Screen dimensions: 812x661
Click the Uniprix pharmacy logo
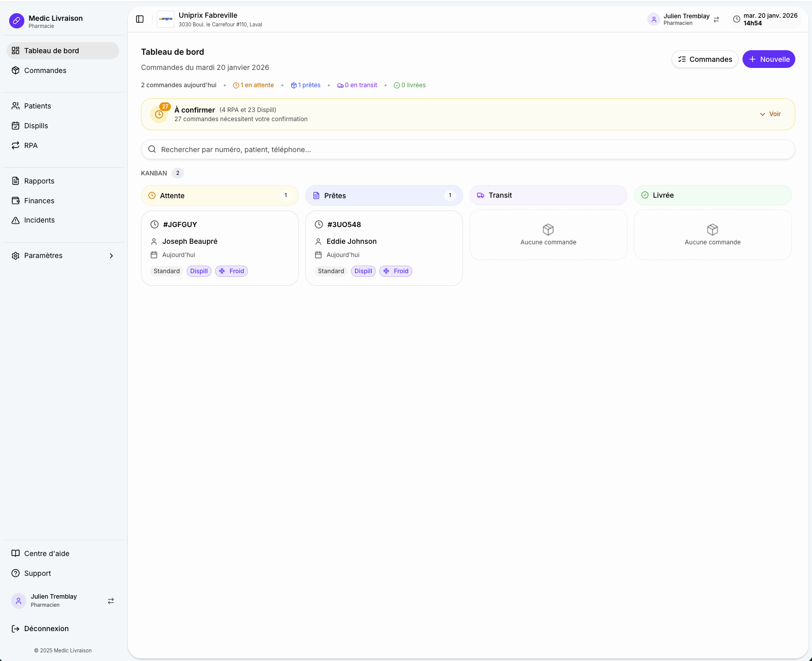click(165, 19)
